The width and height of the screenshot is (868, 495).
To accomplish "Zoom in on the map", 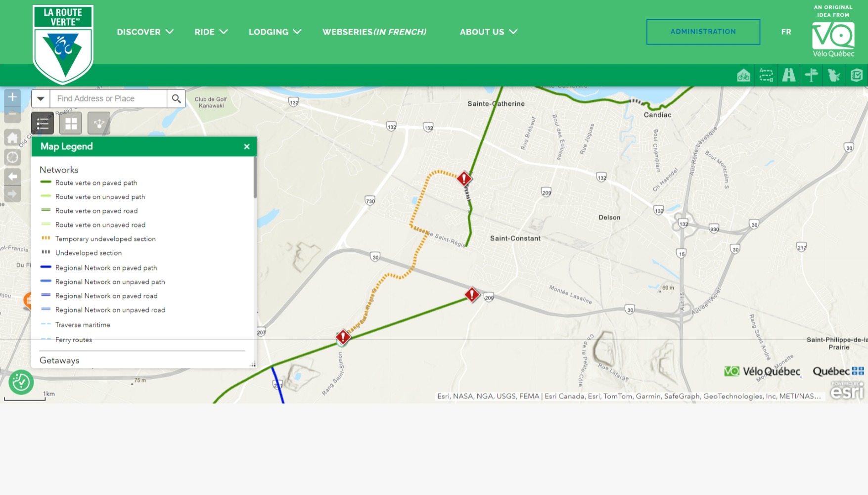I will [12, 97].
